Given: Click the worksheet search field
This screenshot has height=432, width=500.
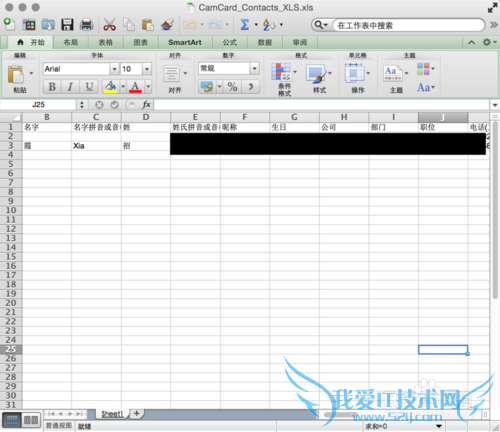Looking at the screenshot, I should point(408,25).
